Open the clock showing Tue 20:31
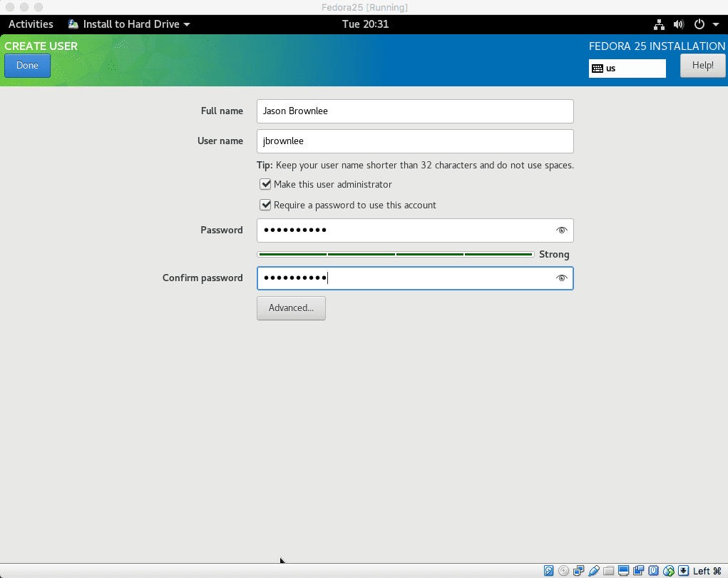 (365, 24)
